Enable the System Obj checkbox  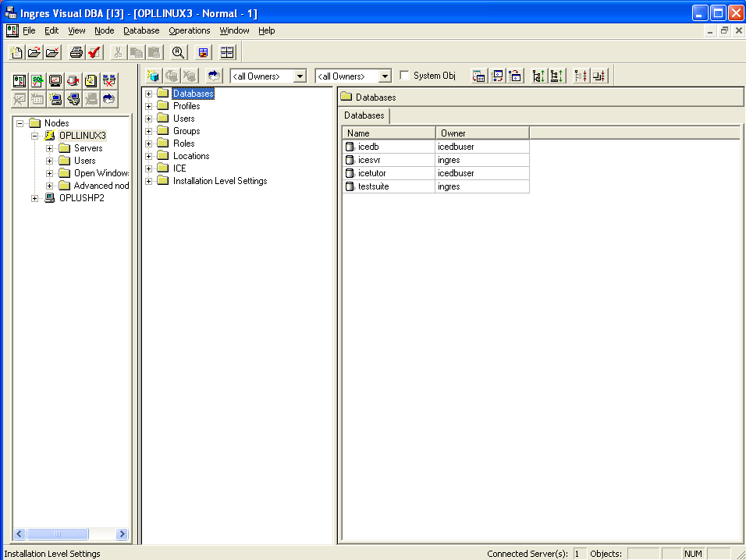pos(404,75)
